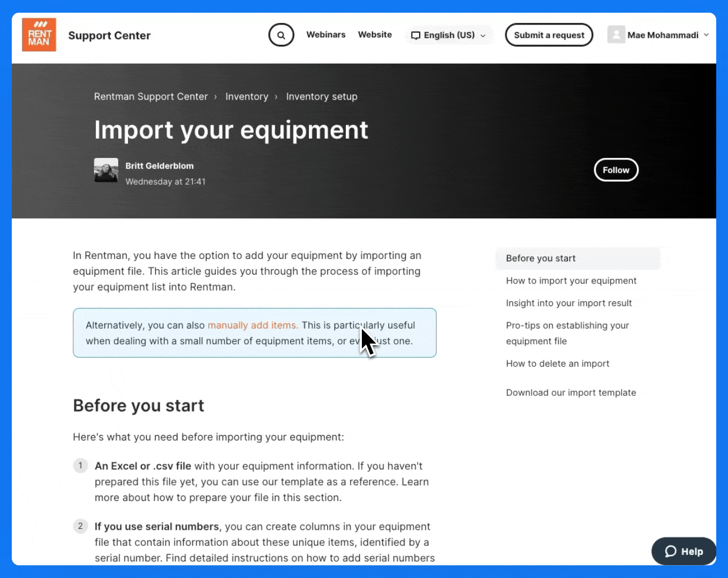
Task: Click the Before you start article heading
Action: pos(139,406)
